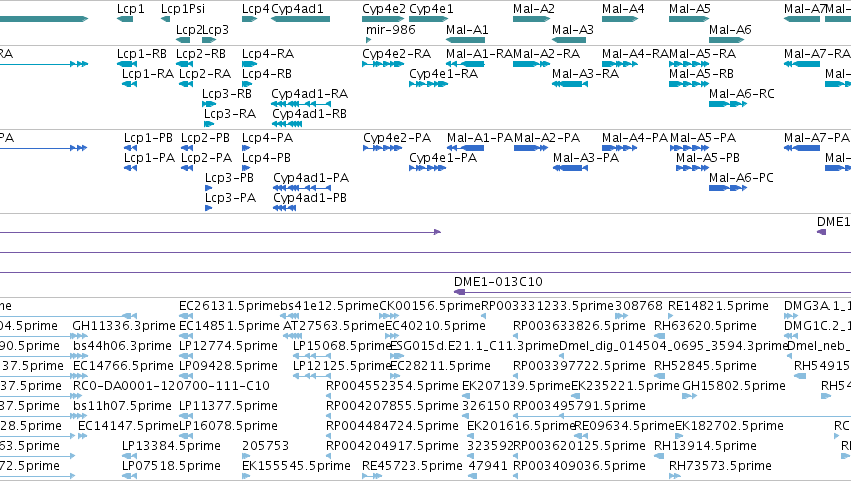Select EST GH15802.5prime
This screenshot has height=481, width=851.
tap(689, 396)
